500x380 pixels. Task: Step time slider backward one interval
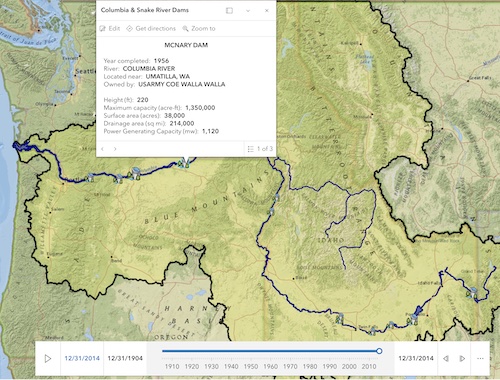point(446,359)
